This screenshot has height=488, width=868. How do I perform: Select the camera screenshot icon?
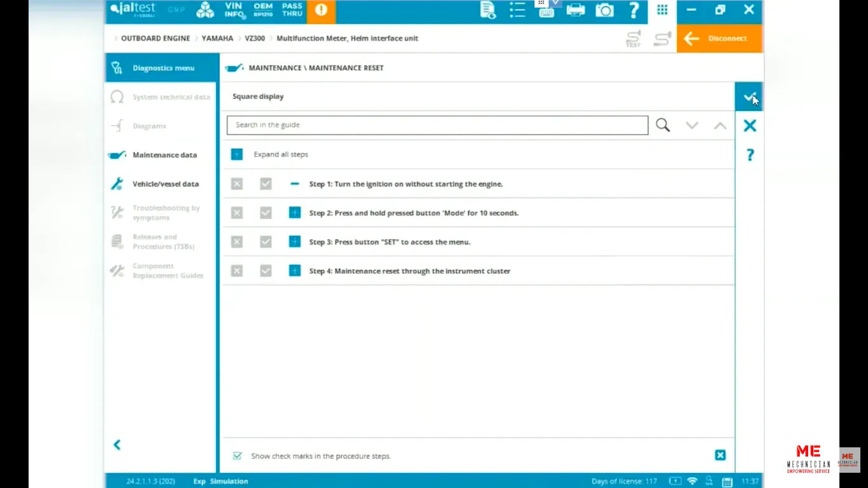coord(604,10)
